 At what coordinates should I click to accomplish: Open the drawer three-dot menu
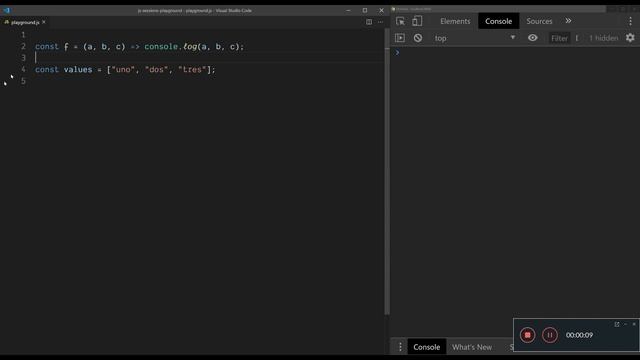400,347
